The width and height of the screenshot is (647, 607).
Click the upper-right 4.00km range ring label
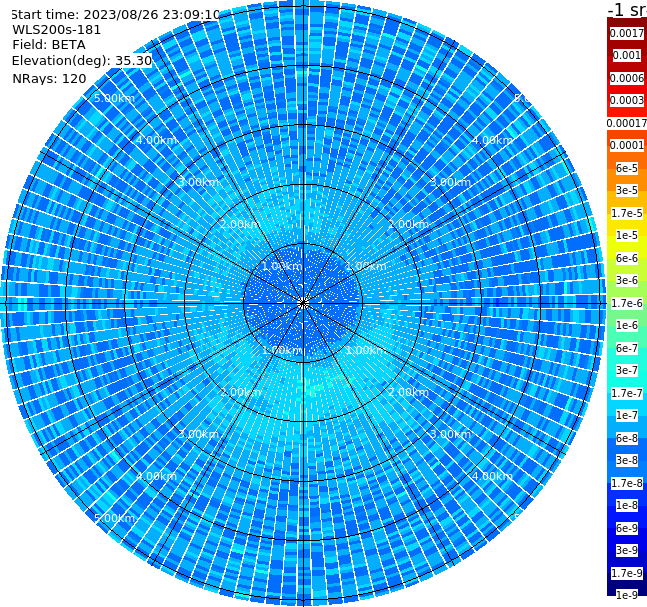492,140
